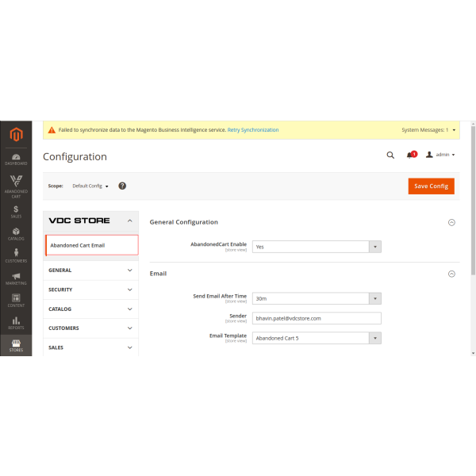Click the Configuration page title
The image size is (476, 476).
[75, 156]
